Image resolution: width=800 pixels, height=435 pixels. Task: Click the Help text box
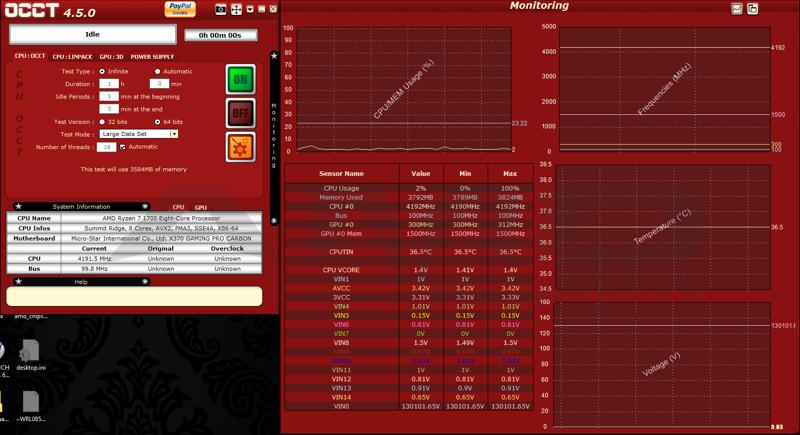134,296
